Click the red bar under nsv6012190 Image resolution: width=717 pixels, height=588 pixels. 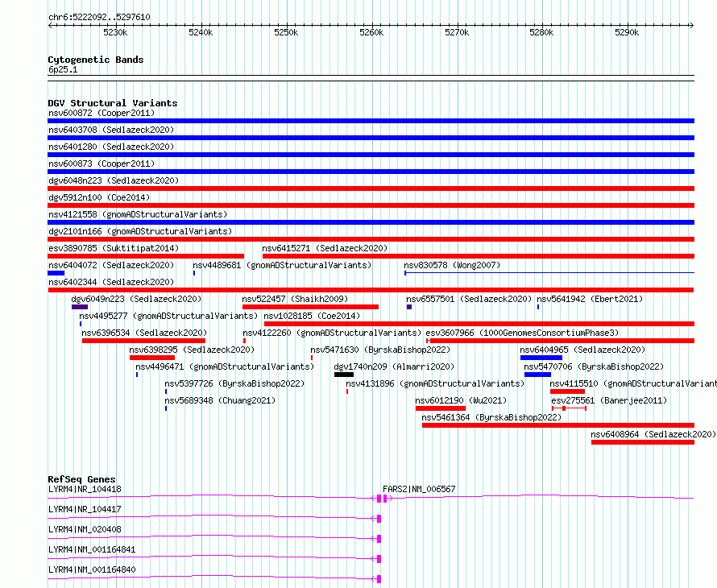tap(441, 408)
